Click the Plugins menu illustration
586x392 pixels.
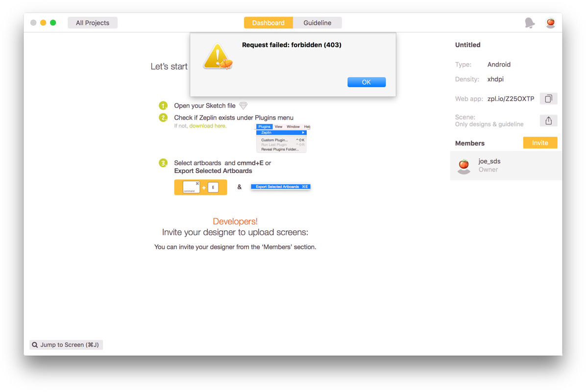(x=283, y=138)
